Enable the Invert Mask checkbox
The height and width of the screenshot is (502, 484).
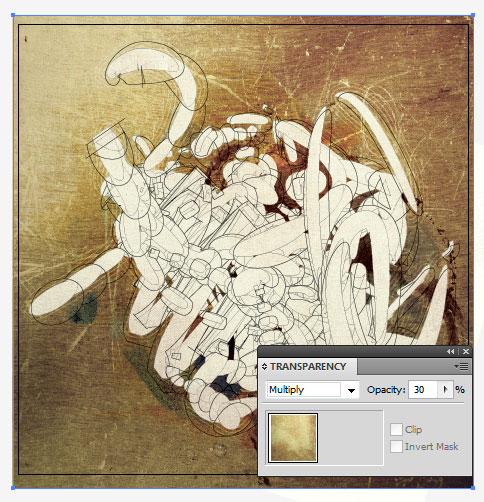(x=396, y=446)
